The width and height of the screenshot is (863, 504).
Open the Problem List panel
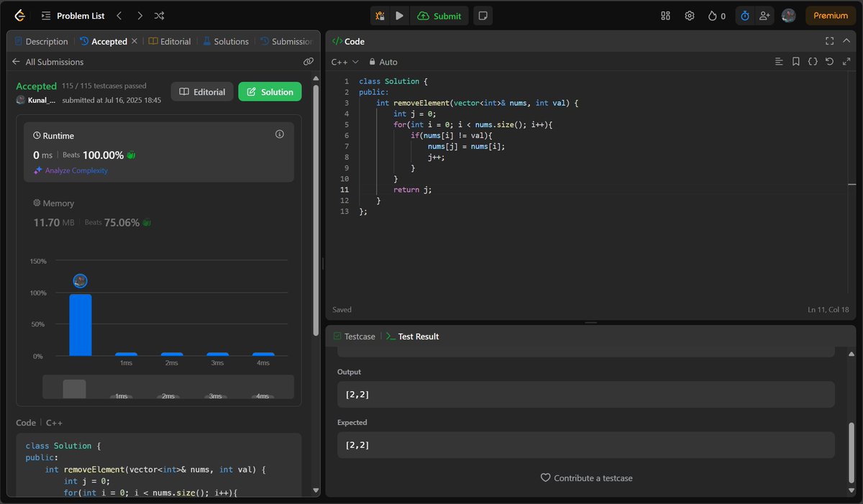point(73,15)
